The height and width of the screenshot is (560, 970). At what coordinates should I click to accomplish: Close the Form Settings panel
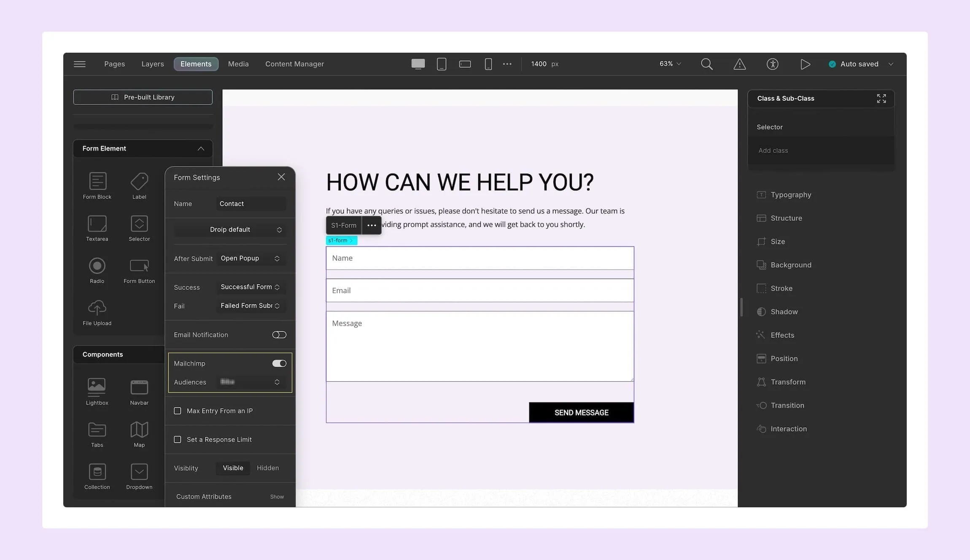[281, 177]
